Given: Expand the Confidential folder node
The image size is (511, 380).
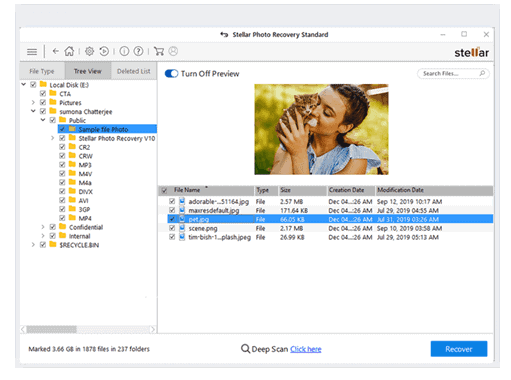Looking at the screenshot, I should click(x=43, y=227).
